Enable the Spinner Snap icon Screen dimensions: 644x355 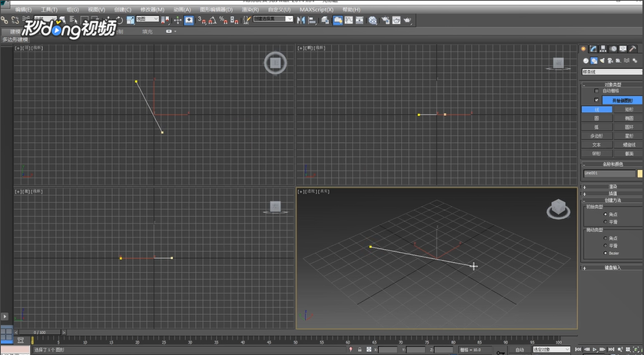pos(234,20)
